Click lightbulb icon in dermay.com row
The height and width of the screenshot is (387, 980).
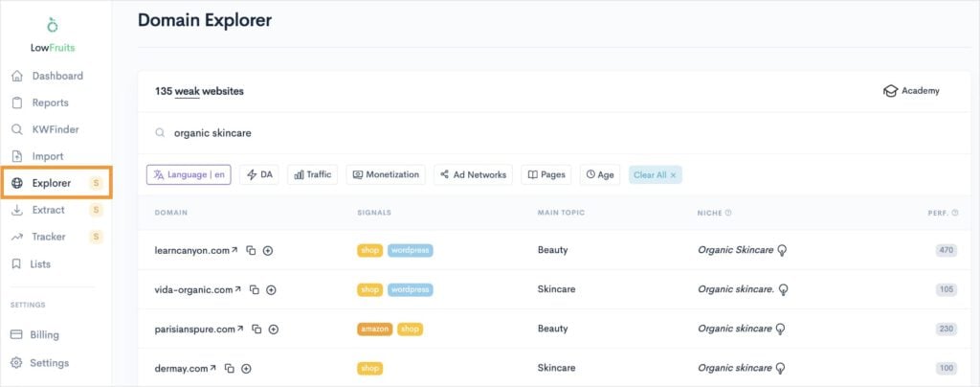click(779, 368)
